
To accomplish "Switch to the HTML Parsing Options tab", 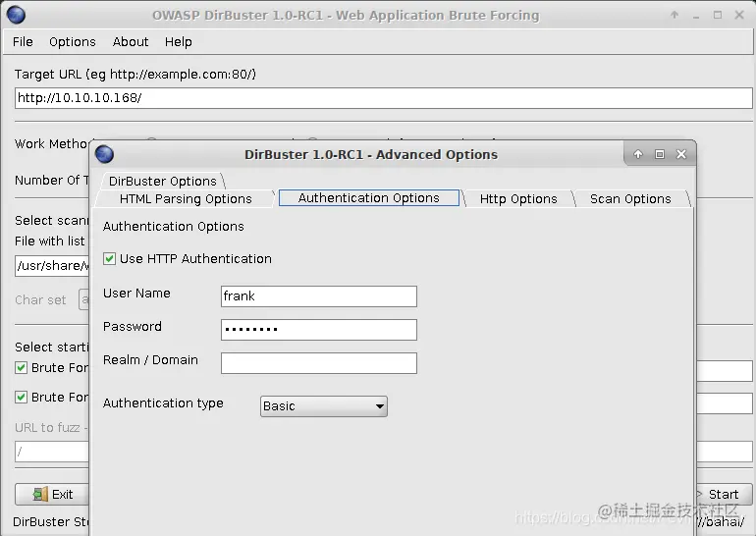I will point(186,199).
